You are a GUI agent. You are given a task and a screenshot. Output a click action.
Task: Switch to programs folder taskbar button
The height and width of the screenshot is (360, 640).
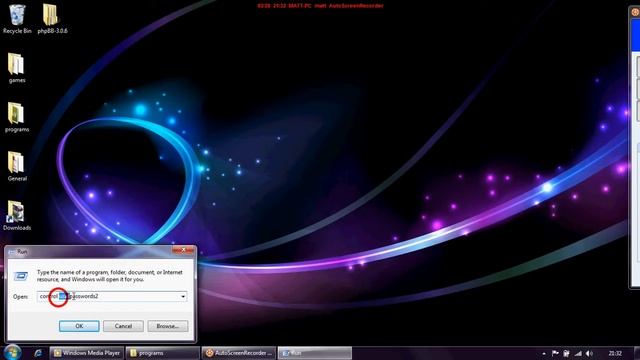[x=162, y=353]
